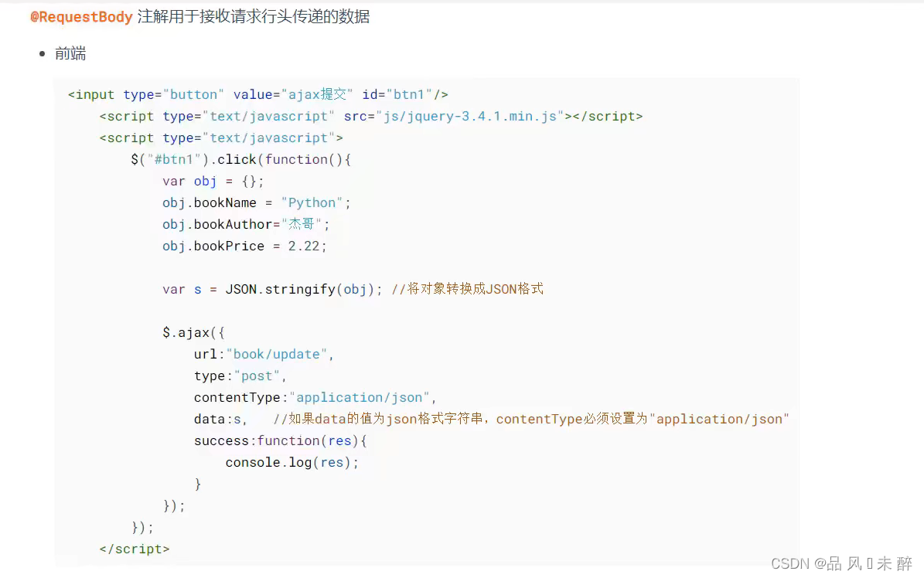The height and width of the screenshot is (578, 924).
Task: Click the '$.ajax({' line
Action: pyautogui.click(x=193, y=333)
